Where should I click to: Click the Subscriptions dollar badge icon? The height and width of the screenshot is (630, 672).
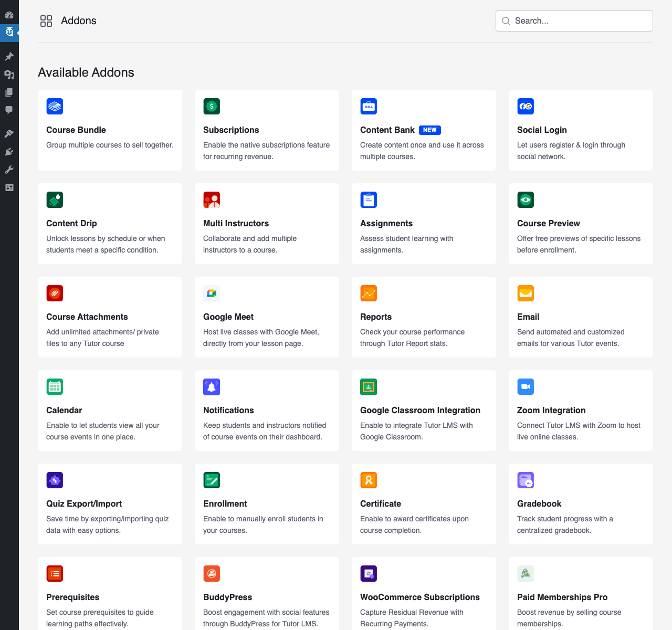[x=212, y=107]
